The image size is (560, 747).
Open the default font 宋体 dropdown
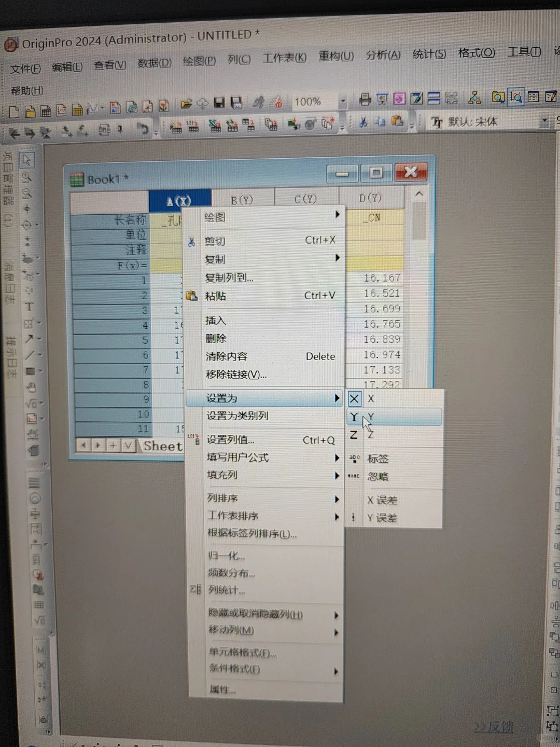click(545, 120)
